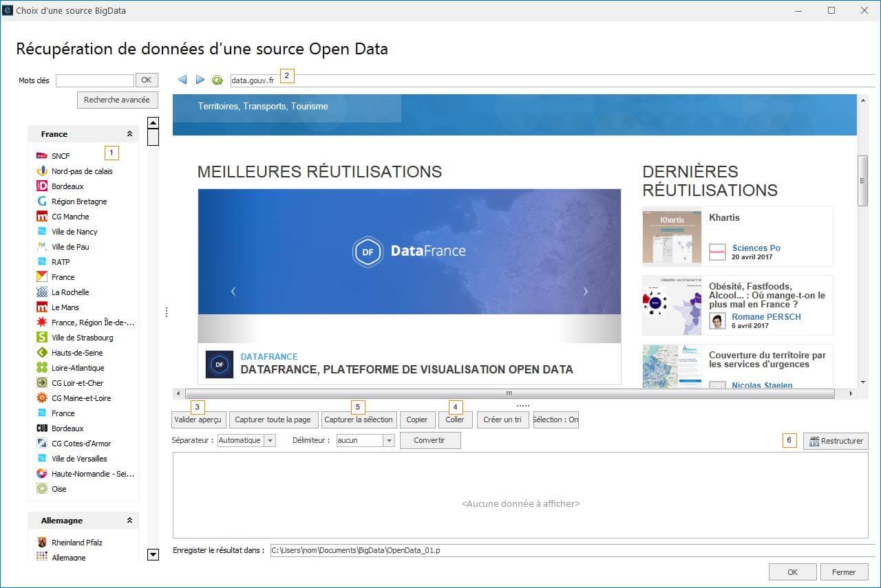
Task: Click the RATP source icon
Action: [x=42, y=262]
